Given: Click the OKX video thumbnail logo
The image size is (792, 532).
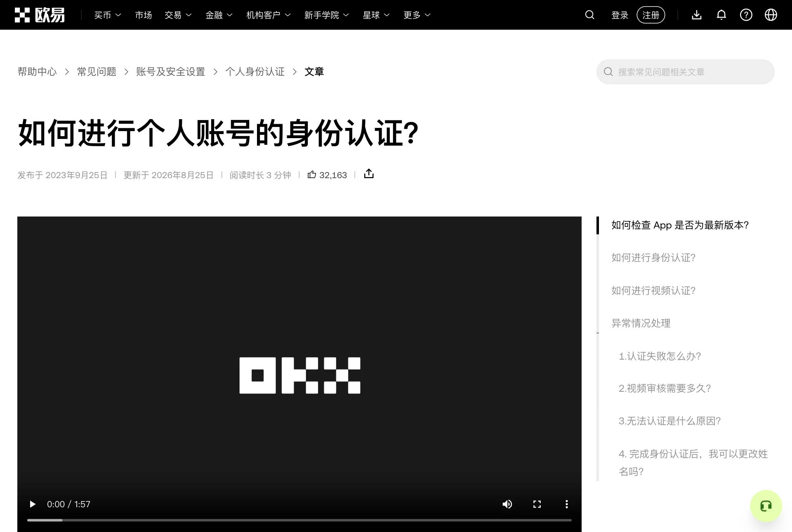Looking at the screenshot, I should click(300, 375).
